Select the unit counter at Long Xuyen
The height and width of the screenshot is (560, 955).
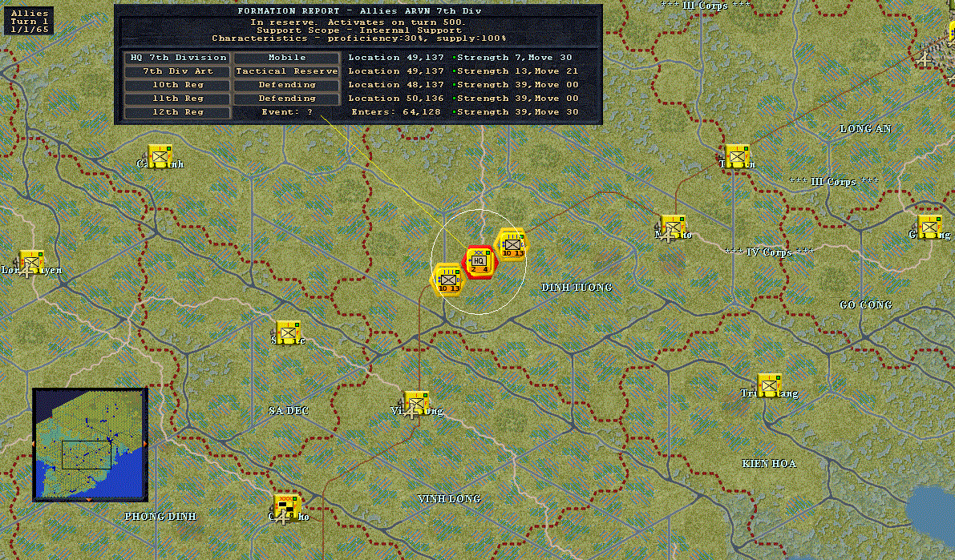30,262
